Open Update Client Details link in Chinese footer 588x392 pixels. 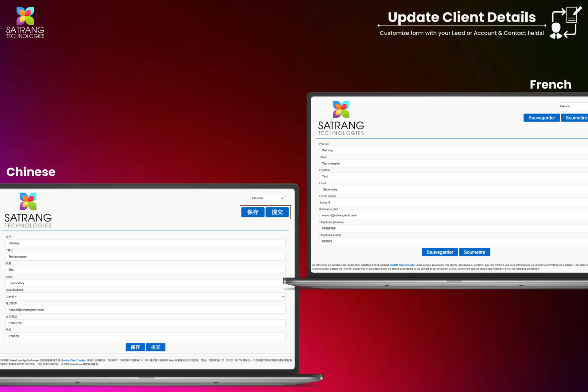pos(73,360)
